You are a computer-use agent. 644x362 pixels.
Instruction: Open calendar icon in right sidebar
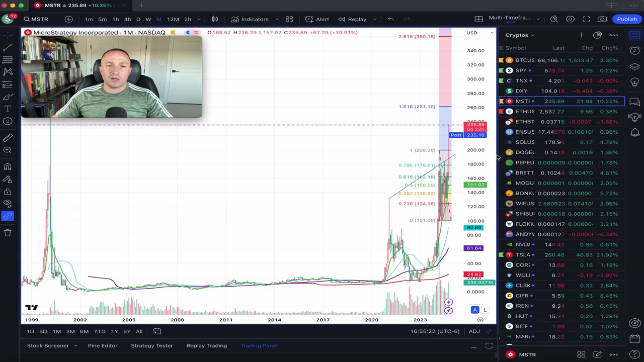635,339
